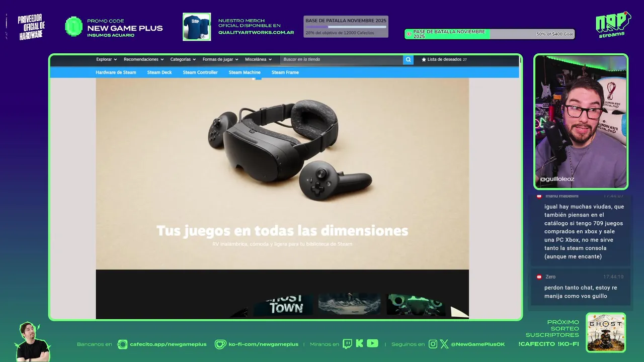Click the username 'Zero' in chat

click(550, 277)
